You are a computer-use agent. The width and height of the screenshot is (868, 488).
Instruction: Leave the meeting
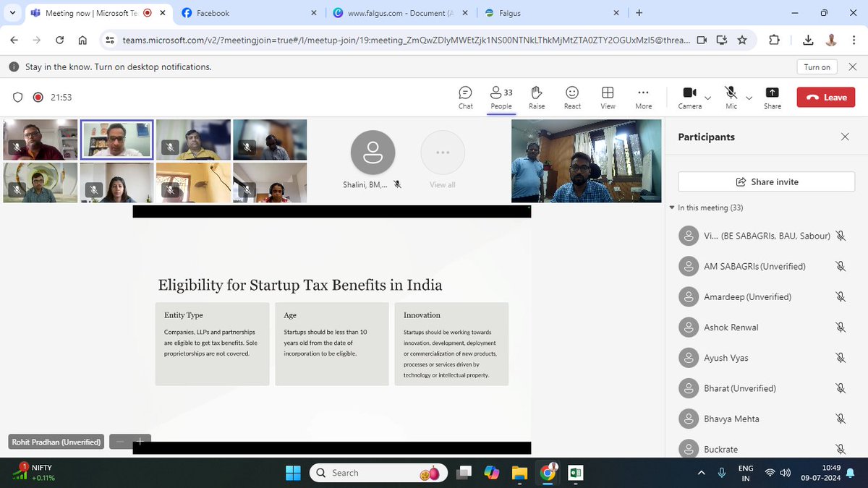tap(826, 98)
